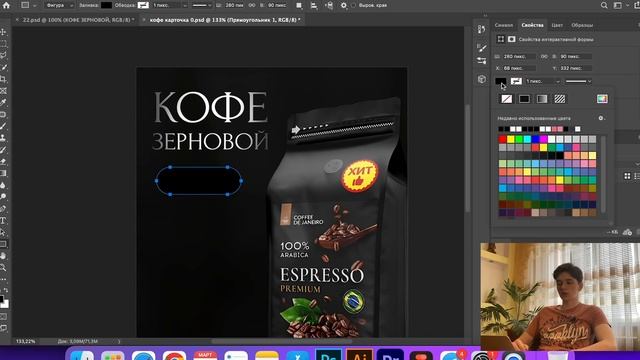Image resolution: width=640 pixels, height=360 pixels.
Task: Open stroke width dropdown in options bar
Action: [x=184, y=5]
